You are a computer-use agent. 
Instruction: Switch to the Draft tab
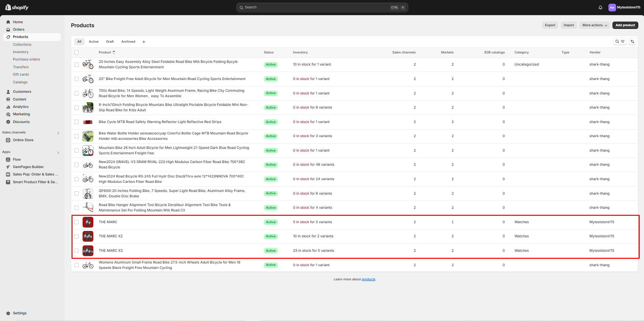(x=110, y=42)
